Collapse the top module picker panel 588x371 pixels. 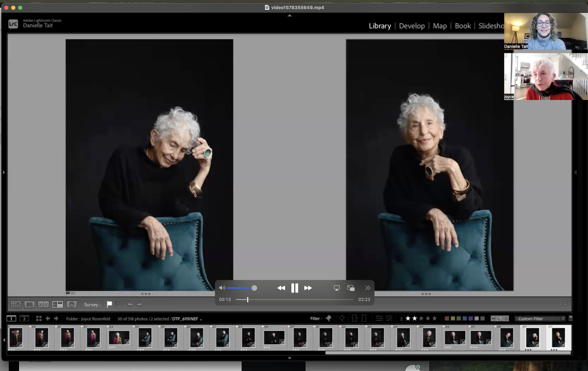(x=290, y=15)
